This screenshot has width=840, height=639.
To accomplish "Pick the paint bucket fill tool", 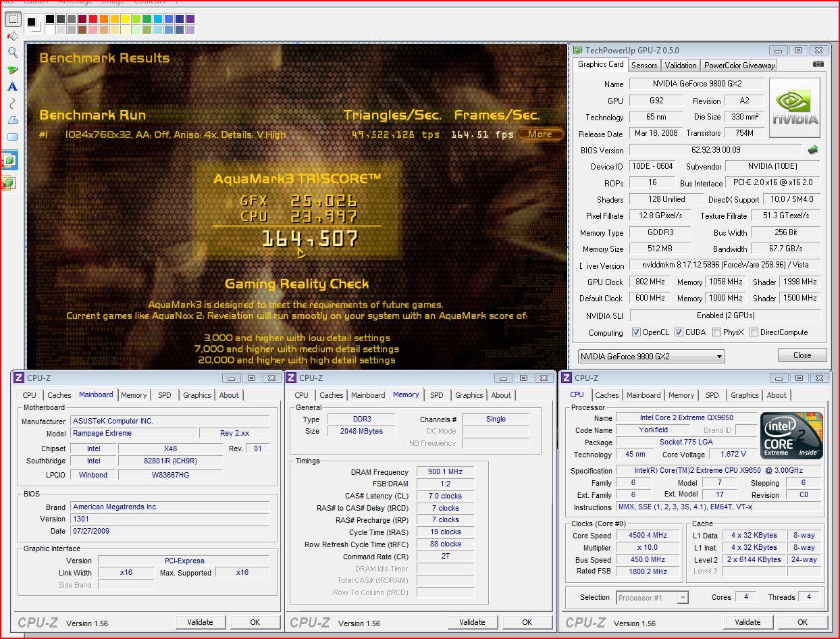I will click(x=12, y=36).
